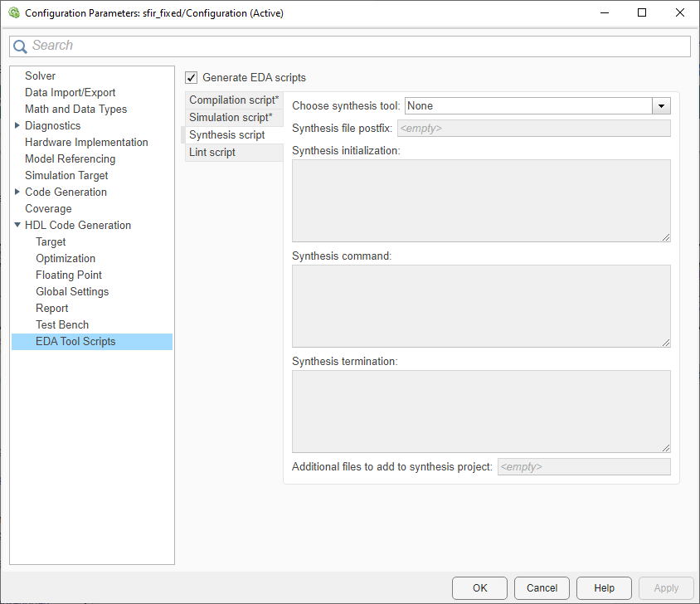Click the Synthesis command text area
This screenshot has width=700, height=604.
click(481, 305)
